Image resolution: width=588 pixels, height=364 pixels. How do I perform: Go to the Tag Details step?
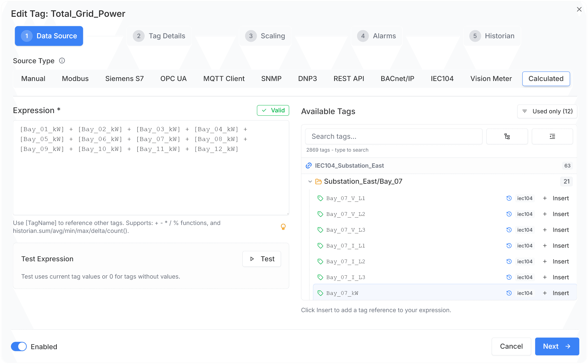coord(159,36)
